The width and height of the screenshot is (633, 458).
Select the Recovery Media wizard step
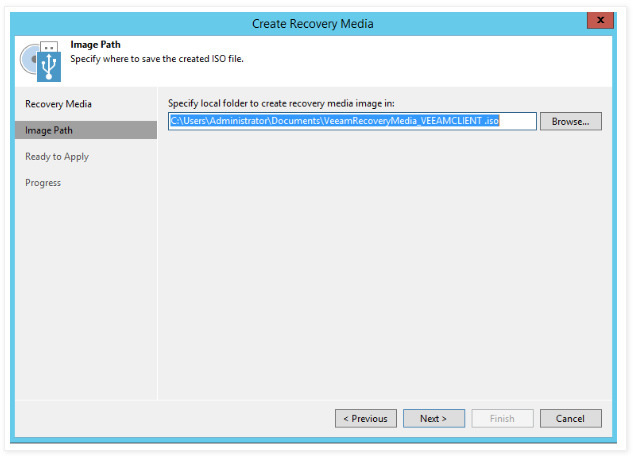(58, 104)
